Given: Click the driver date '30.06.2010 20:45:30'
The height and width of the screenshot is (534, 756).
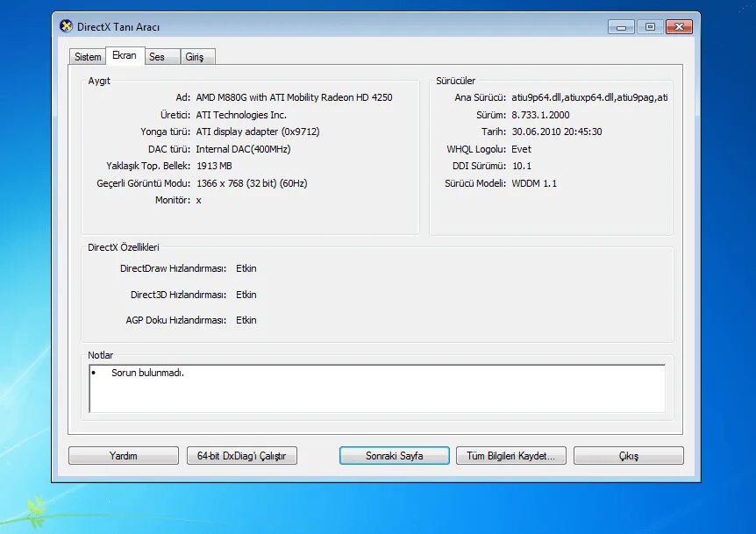Looking at the screenshot, I should click(557, 132).
